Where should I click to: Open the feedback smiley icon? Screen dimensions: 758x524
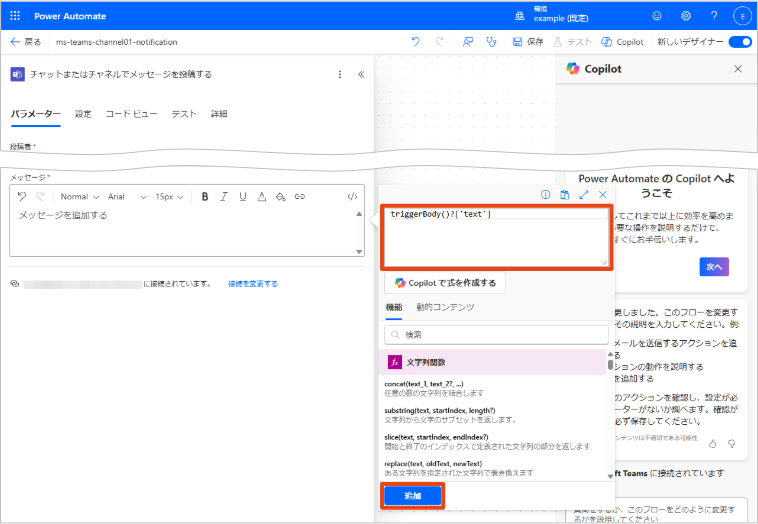657,16
